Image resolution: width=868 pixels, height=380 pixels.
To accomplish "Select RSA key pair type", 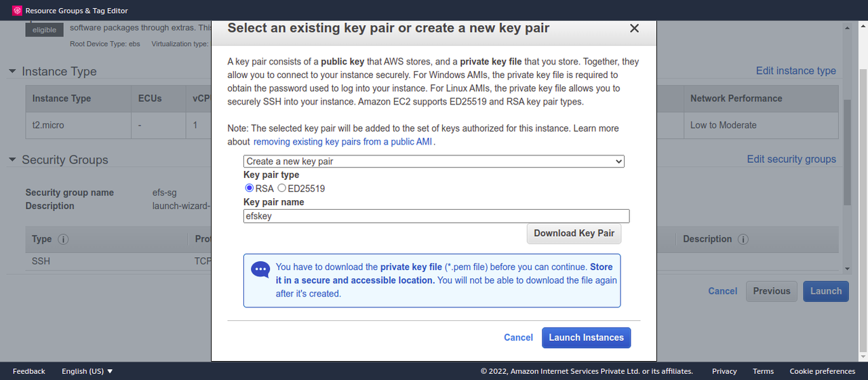I will coord(249,189).
